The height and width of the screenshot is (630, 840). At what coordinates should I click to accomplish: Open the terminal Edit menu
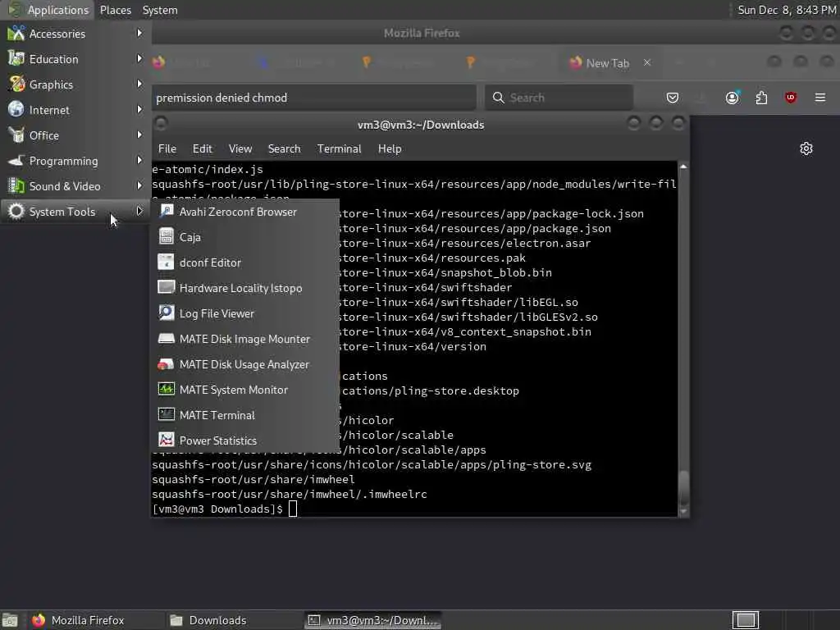click(203, 149)
